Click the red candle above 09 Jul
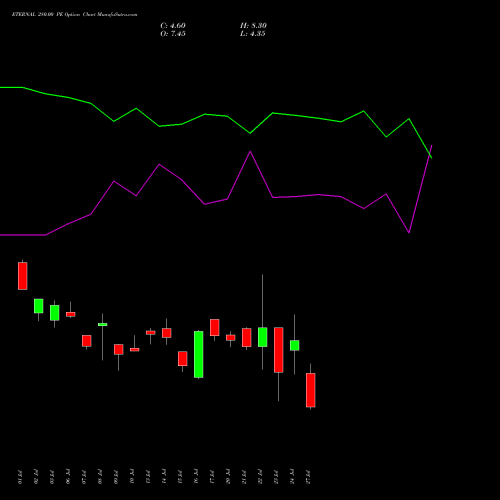The width and height of the screenshot is (500, 500). (x=119, y=349)
